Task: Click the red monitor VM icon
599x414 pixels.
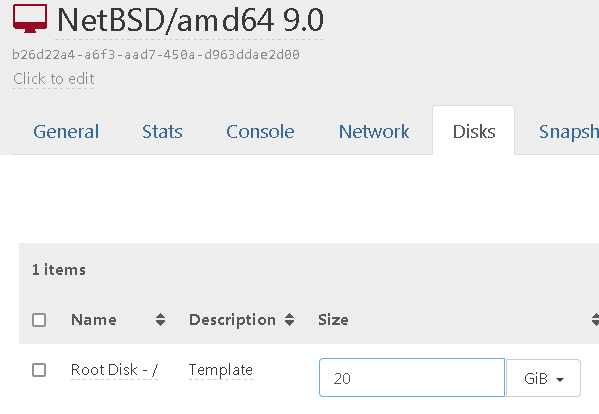Action: (30, 18)
